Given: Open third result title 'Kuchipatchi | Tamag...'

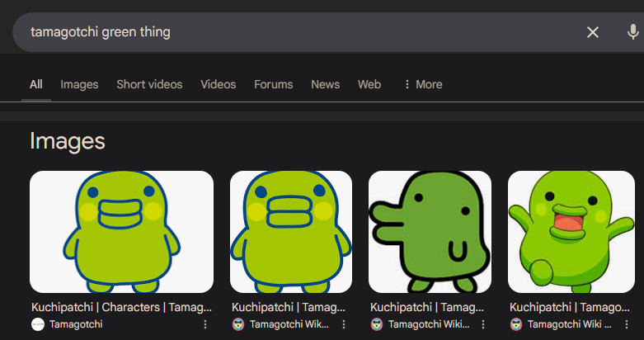Looking at the screenshot, I should click(427, 307).
